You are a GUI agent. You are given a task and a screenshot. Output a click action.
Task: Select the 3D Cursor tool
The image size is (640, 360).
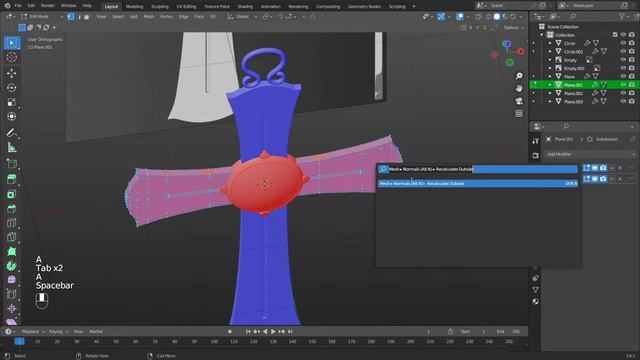(x=12, y=57)
